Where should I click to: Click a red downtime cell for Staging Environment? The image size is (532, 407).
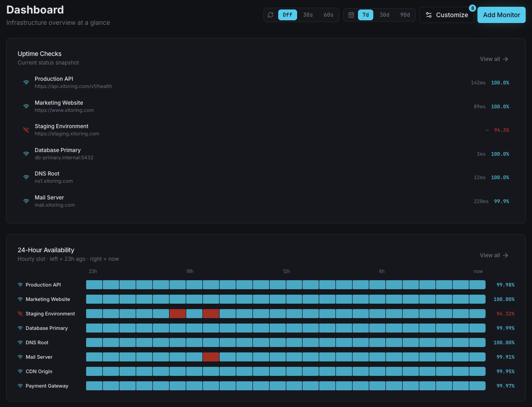pyautogui.click(x=178, y=314)
